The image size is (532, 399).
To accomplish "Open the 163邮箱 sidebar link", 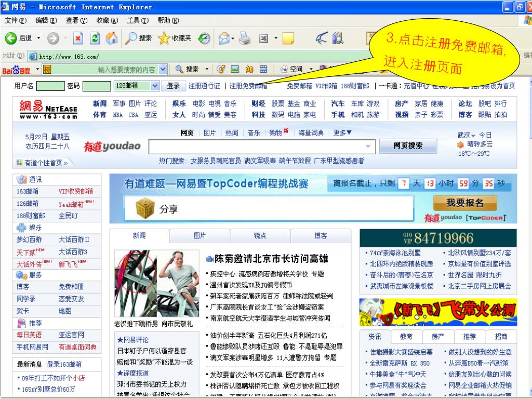I will pyautogui.click(x=28, y=191).
